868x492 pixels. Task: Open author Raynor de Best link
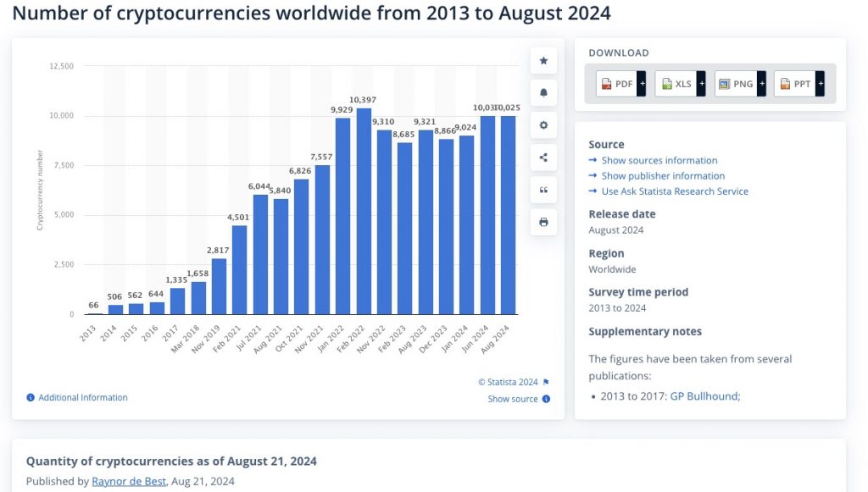pyautogui.click(x=129, y=481)
